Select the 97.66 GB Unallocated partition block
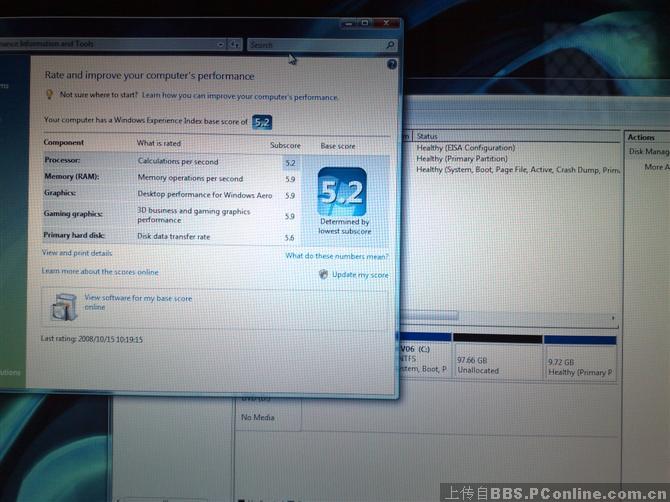 pos(497,357)
